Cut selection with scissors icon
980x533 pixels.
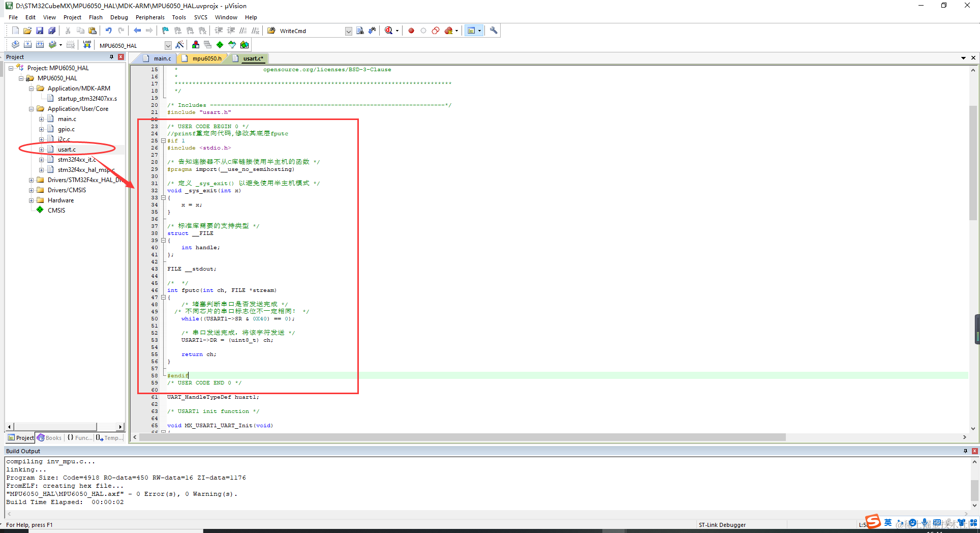pos(68,31)
